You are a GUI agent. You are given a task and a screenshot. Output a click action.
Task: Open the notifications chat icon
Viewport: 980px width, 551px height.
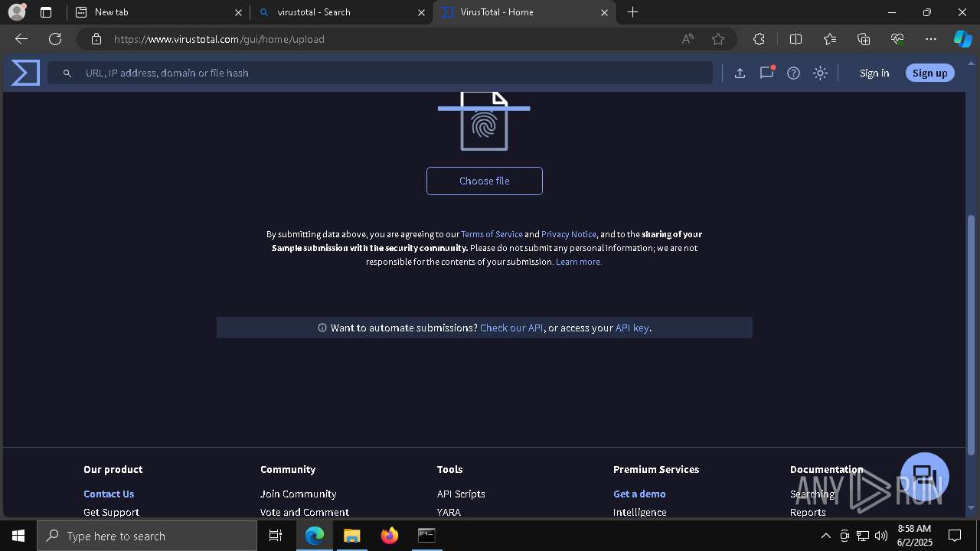766,73
